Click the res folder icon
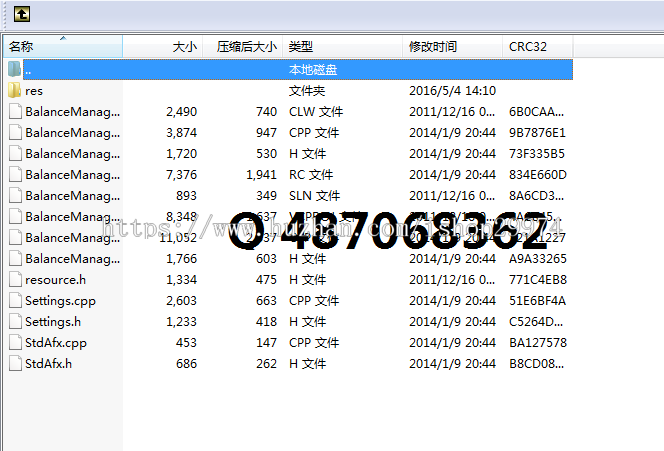The image size is (664, 451). point(14,91)
